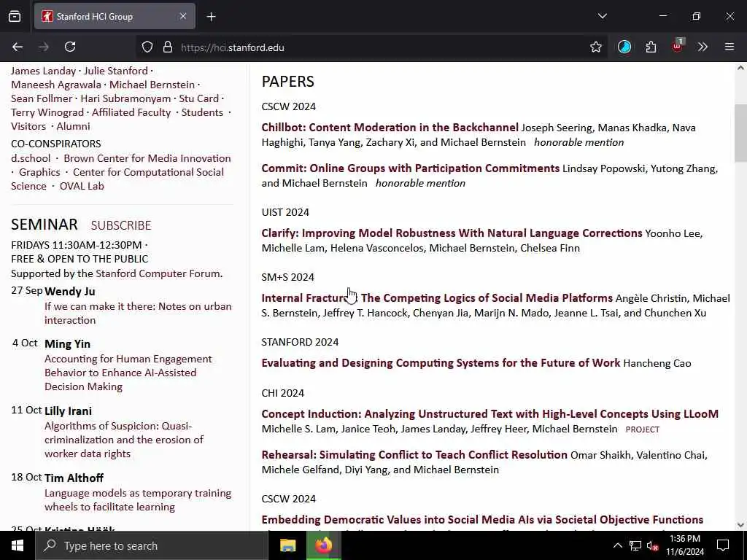Click the taskbar search box

click(152, 545)
